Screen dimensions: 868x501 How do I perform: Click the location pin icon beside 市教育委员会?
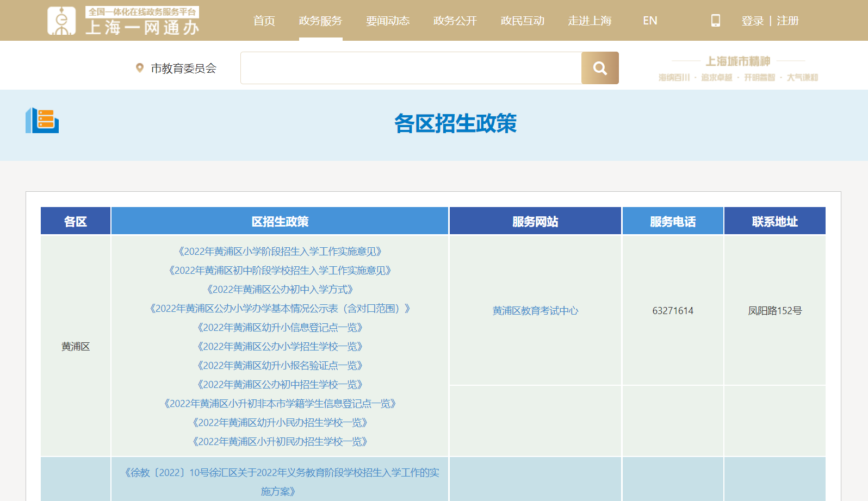(140, 68)
